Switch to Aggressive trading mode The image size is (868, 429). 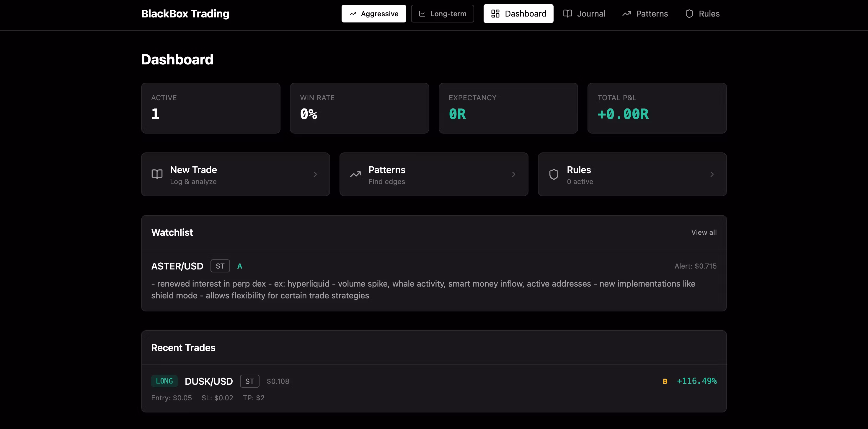pyautogui.click(x=373, y=14)
